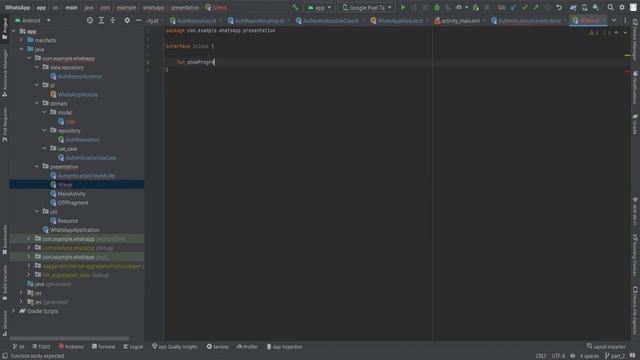640x360 pixels.
Task: Click the Git commit checkmark icon
Action: point(524,7)
